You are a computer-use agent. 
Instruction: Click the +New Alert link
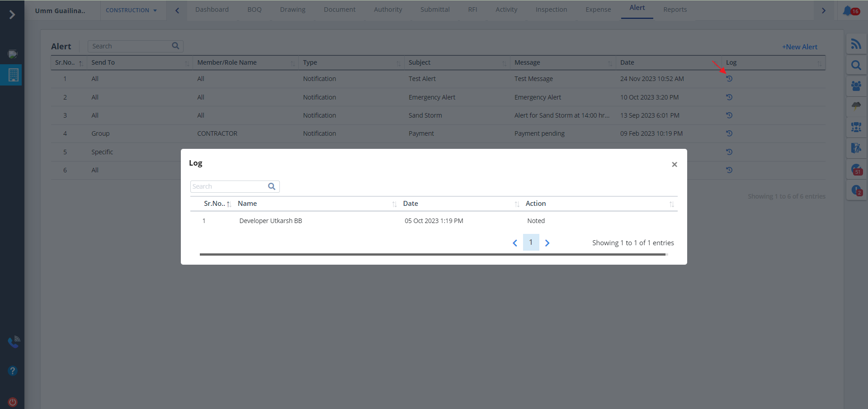pyautogui.click(x=799, y=47)
